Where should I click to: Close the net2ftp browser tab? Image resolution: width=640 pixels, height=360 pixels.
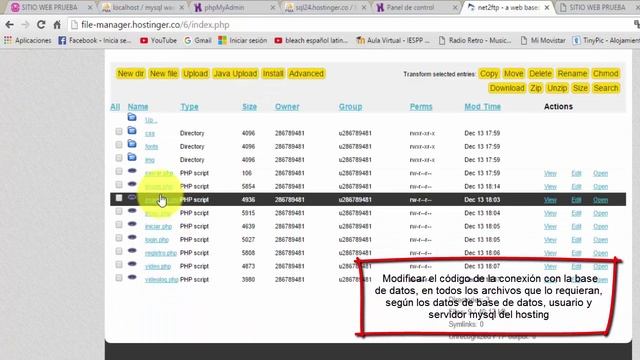pyautogui.click(x=547, y=7)
